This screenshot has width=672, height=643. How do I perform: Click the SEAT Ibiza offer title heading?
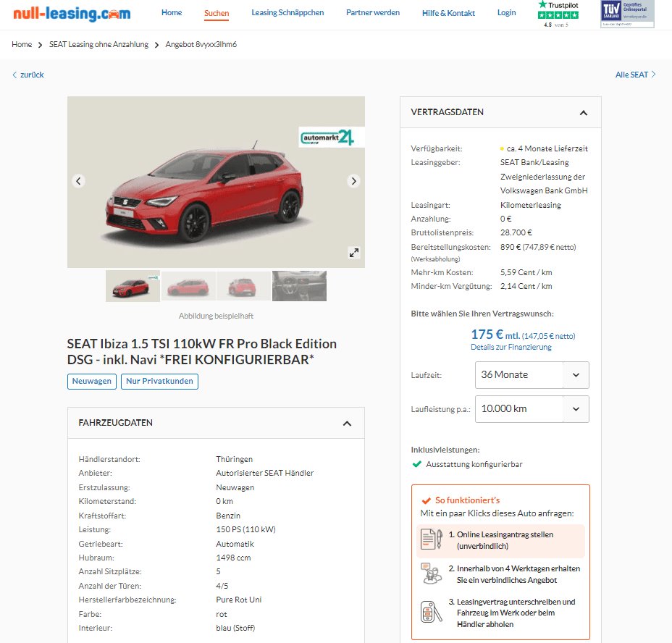coord(202,351)
